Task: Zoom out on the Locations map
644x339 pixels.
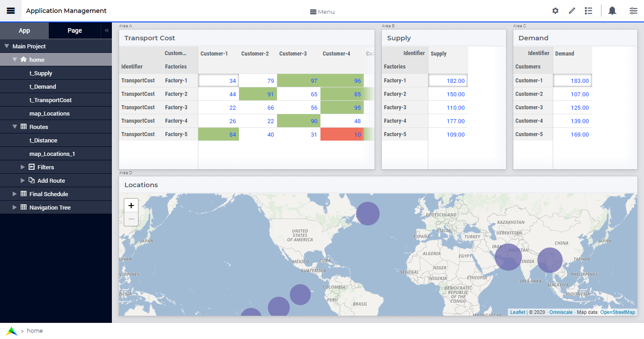Action: pyautogui.click(x=131, y=219)
